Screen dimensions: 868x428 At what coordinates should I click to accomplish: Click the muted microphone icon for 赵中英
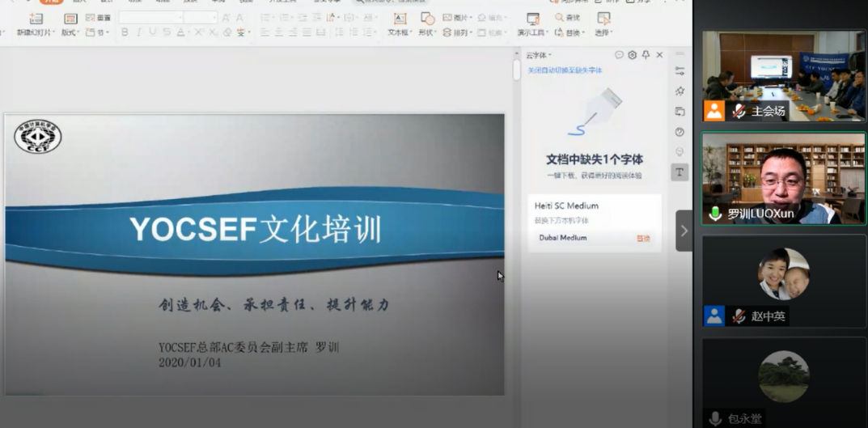point(738,316)
